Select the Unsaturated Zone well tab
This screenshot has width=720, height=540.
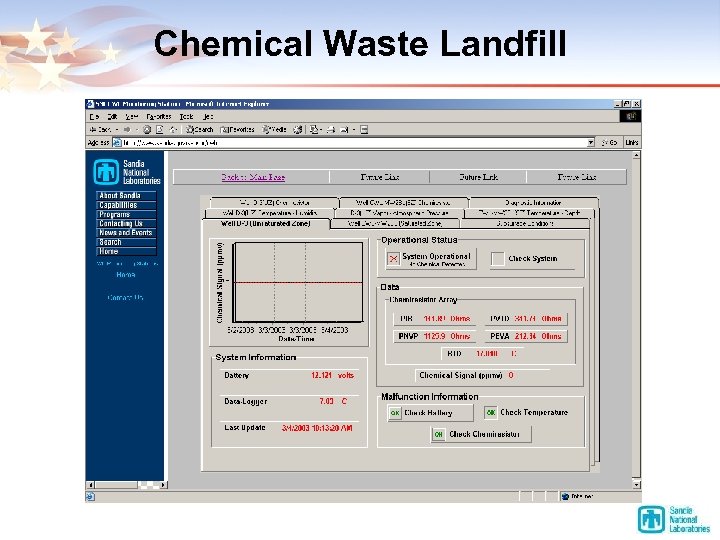coord(266,224)
